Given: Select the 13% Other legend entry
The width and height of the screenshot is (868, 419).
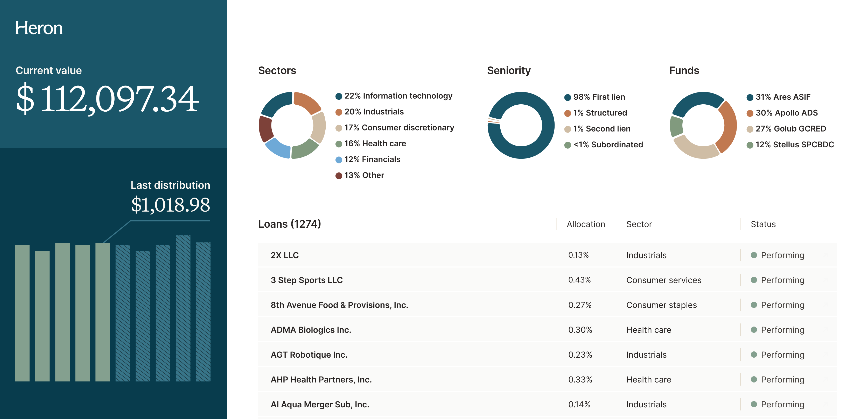Looking at the screenshot, I should 360,175.
